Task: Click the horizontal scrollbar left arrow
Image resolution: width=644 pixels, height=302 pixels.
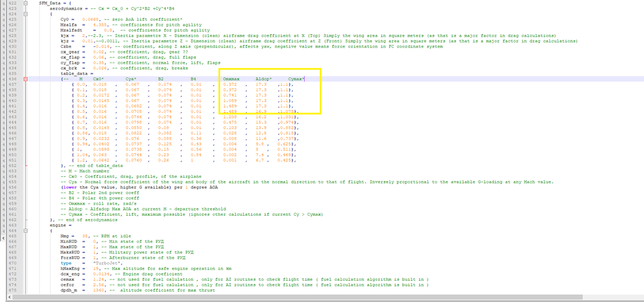Action: click(10, 297)
